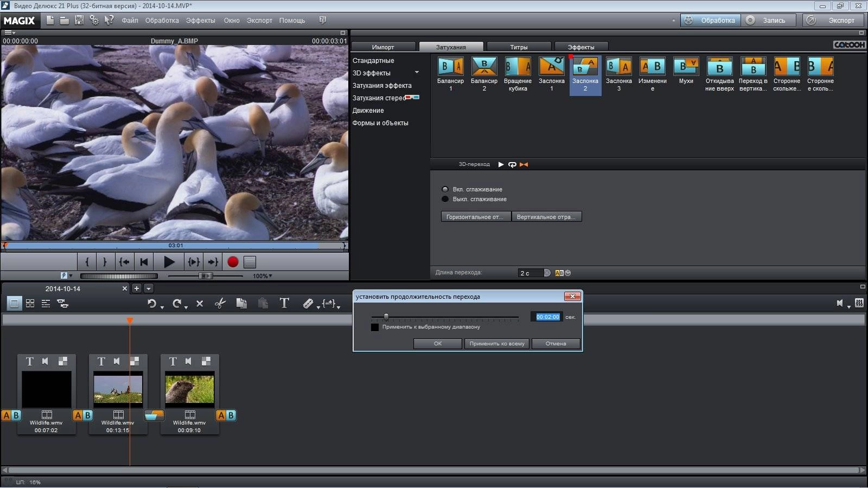Screen dimensions: 868x488
Task: Click Вертикальное отражение button
Action: click(546, 217)
